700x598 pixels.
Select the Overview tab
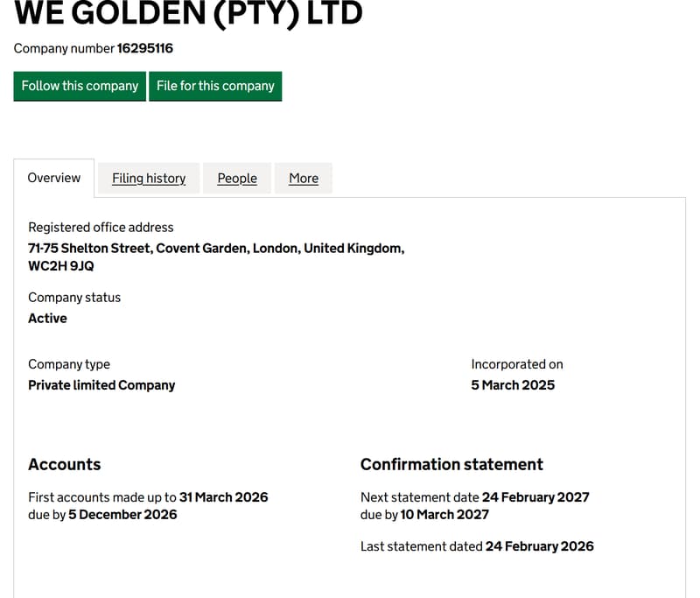click(54, 178)
